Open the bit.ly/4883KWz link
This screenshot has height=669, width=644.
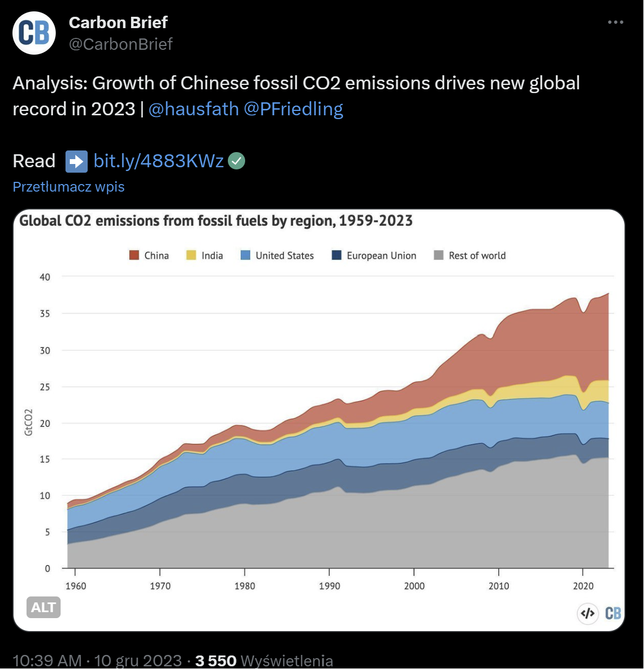pyautogui.click(x=159, y=161)
